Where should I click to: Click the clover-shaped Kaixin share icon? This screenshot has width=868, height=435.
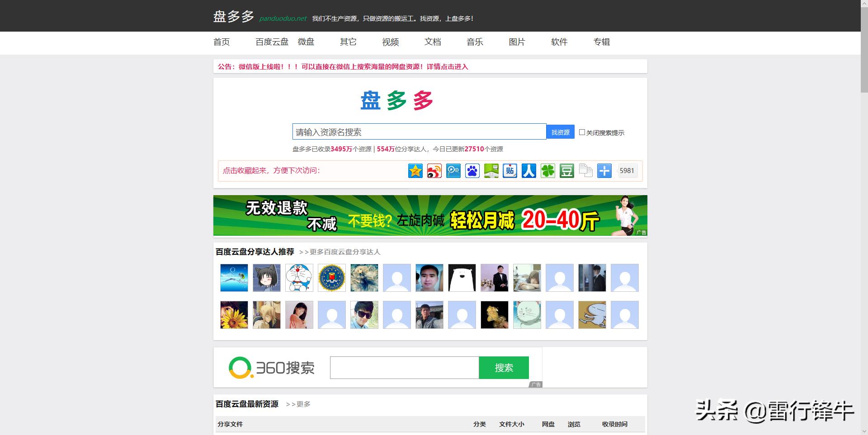(547, 171)
